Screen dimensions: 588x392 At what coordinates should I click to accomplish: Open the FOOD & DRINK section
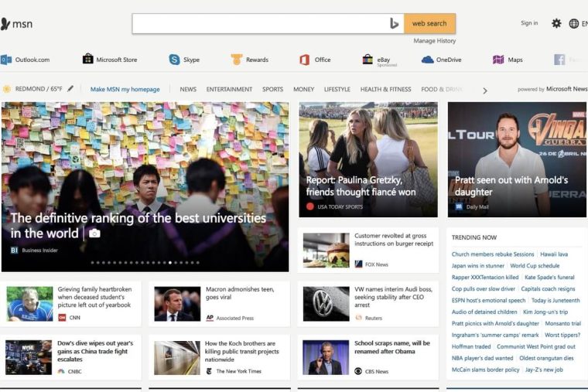coord(442,89)
